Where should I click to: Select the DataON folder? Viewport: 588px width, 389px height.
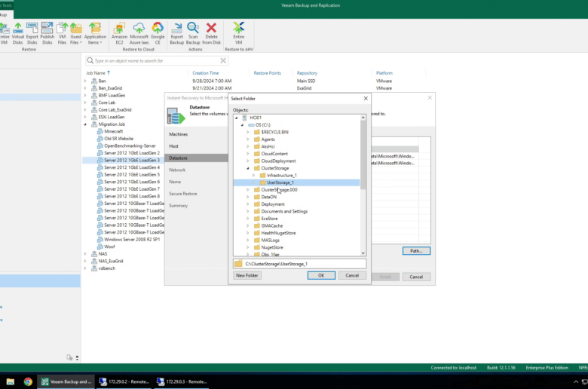point(268,197)
